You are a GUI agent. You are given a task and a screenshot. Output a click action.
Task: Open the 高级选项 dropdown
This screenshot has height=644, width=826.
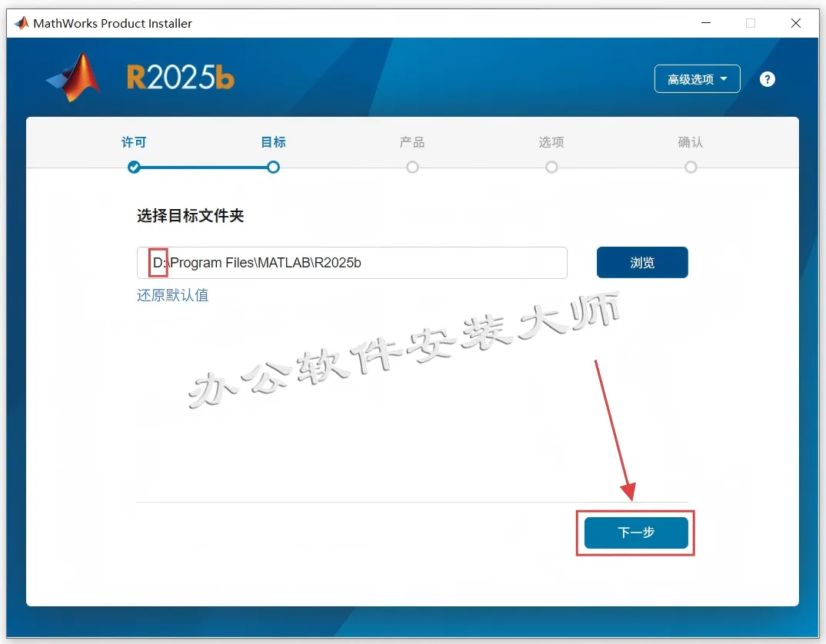pos(697,79)
